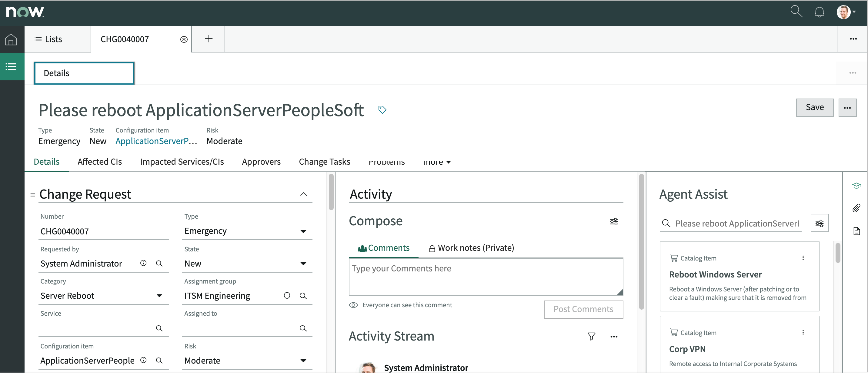Screen dimensions: 868x373
Task: Click the tag icon beside the title
Action: [x=382, y=109]
